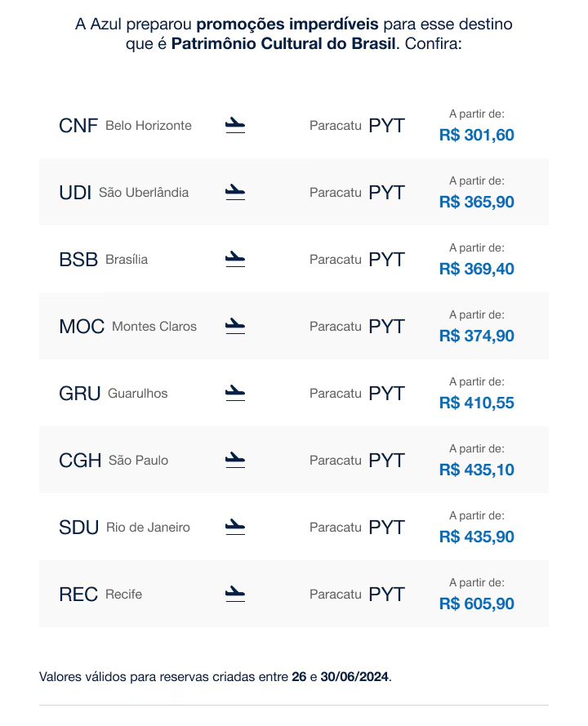Choose the R$ 369,40 Brasília price

[x=477, y=269]
